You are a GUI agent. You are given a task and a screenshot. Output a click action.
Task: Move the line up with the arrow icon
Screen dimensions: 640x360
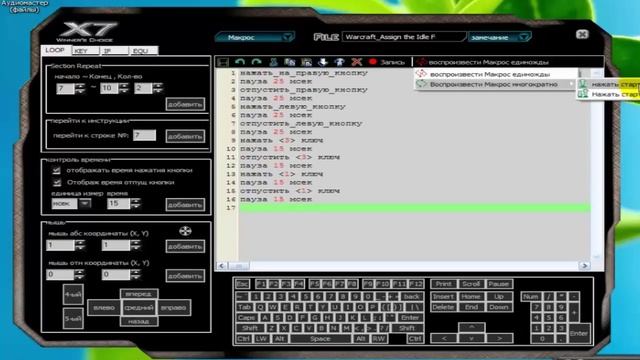(340, 62)
